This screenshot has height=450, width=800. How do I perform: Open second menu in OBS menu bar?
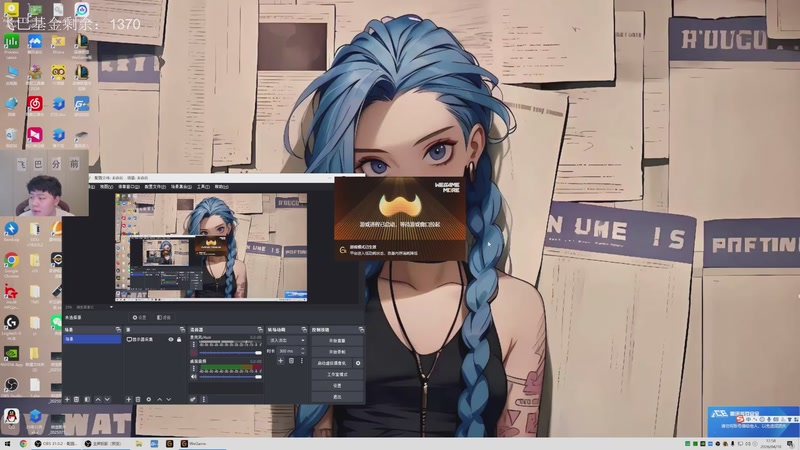coord(106,187)
